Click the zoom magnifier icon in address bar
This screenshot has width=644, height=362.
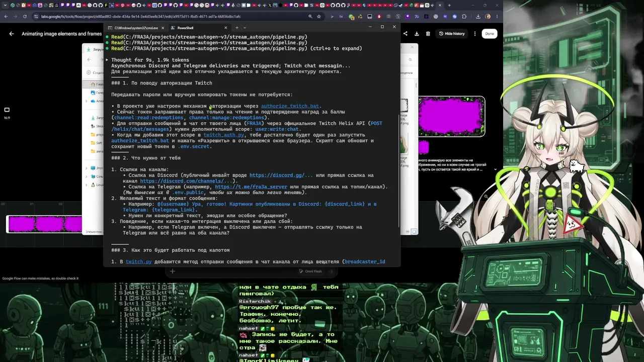310,17
